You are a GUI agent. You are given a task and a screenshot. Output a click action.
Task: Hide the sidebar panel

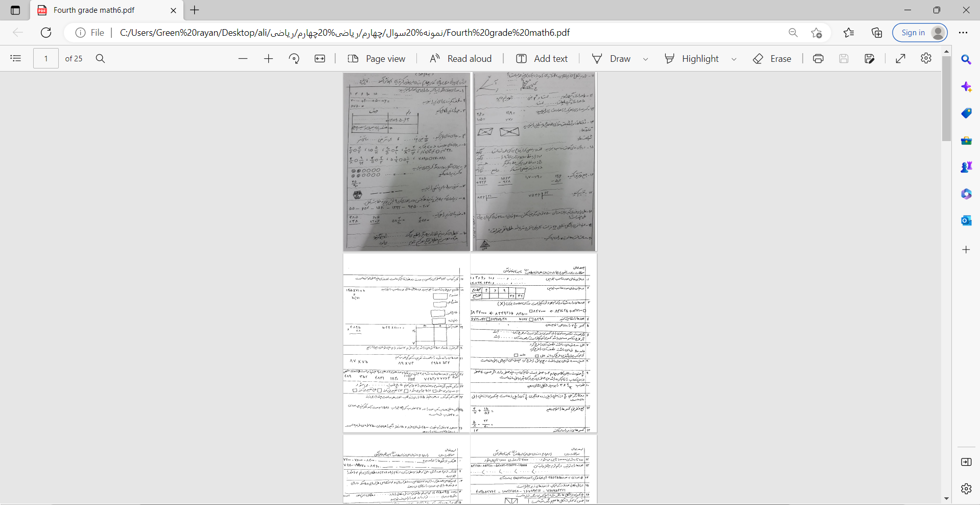[966, 462]
